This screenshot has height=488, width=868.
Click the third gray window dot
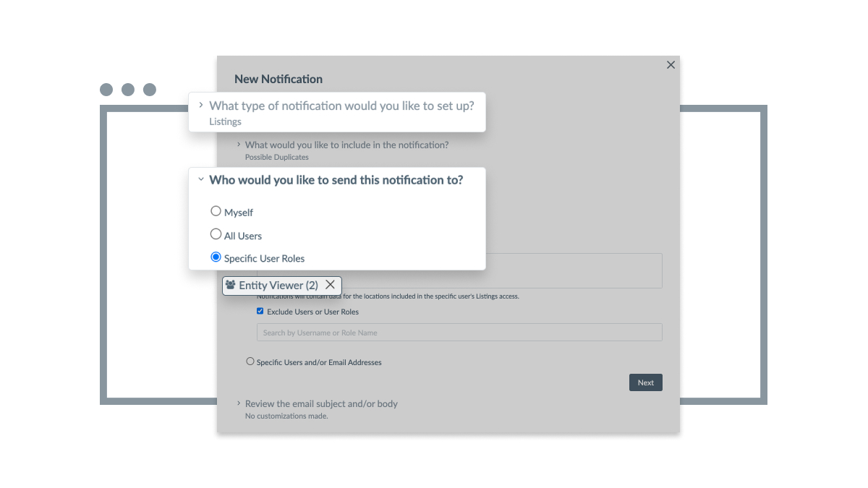150,90
